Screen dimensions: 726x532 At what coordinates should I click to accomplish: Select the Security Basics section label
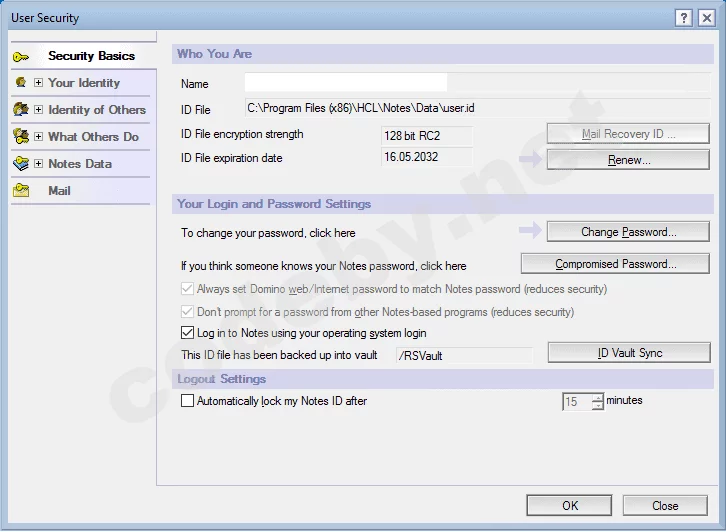click(91, 56)
